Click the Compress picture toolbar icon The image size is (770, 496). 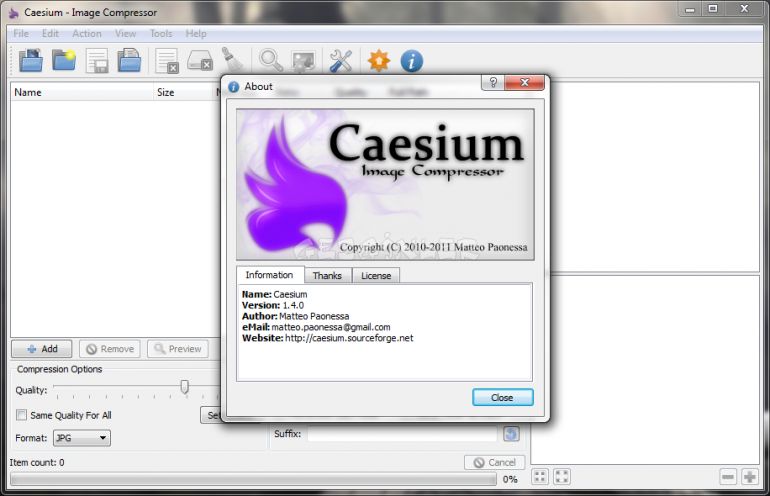pyautogui.click(x=303, y=61)
